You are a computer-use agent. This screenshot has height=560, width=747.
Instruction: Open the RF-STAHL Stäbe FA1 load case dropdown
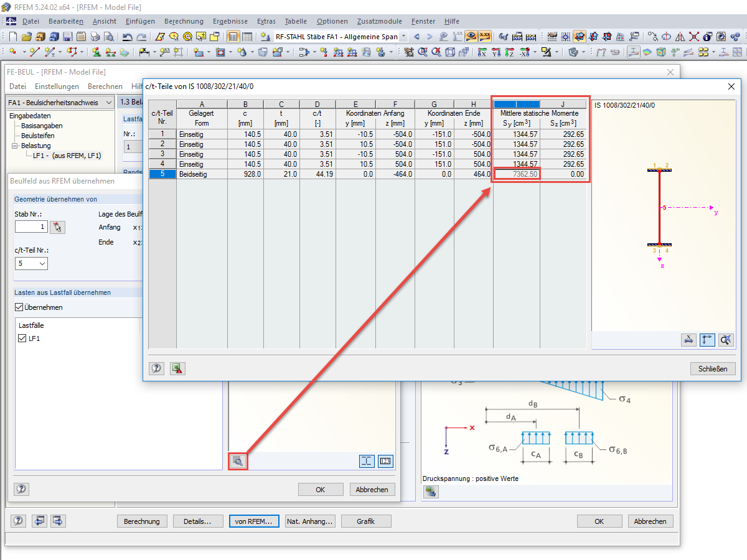pos(404,36)
